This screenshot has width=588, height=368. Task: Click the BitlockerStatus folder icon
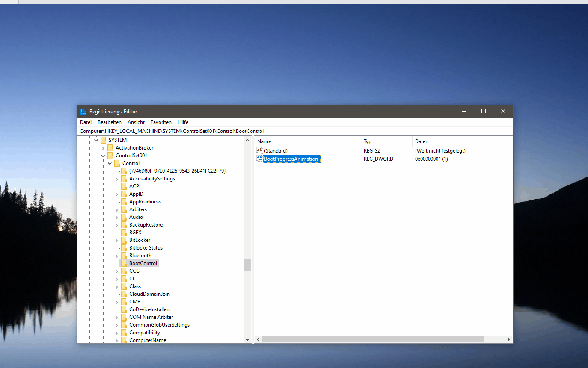click(x=124, y=248)
